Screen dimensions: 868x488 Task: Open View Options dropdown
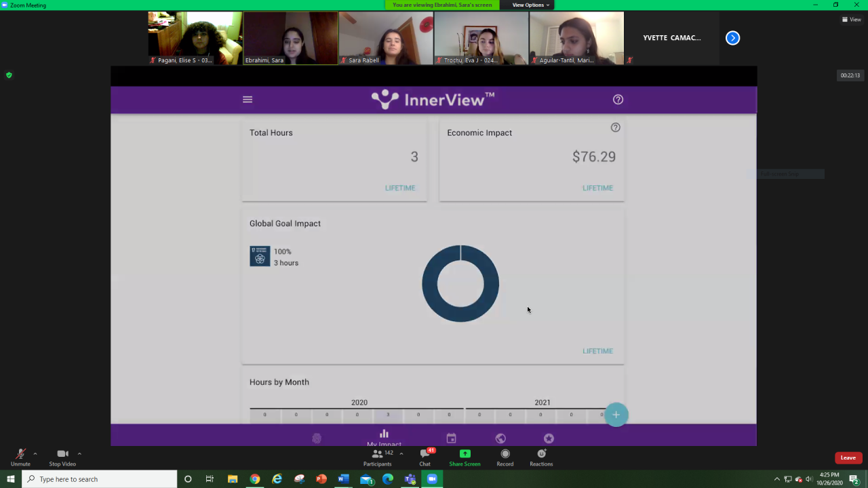coord(530,5)
